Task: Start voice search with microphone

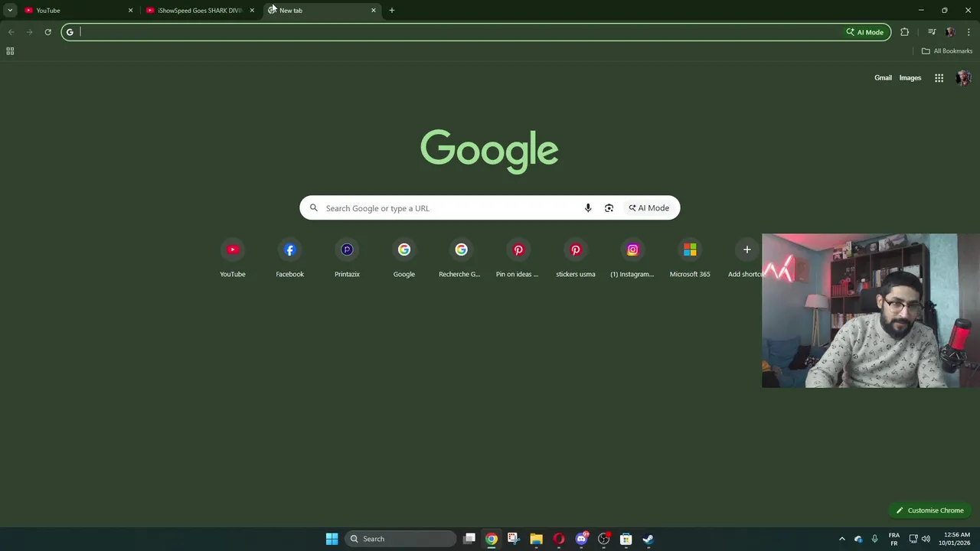Action: click(588, 208)
